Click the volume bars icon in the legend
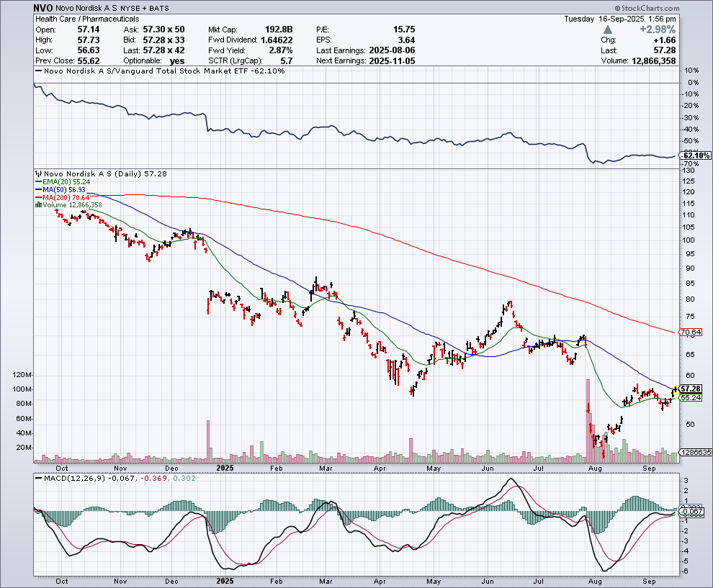 pyautogui.click(x=39, y=205)
